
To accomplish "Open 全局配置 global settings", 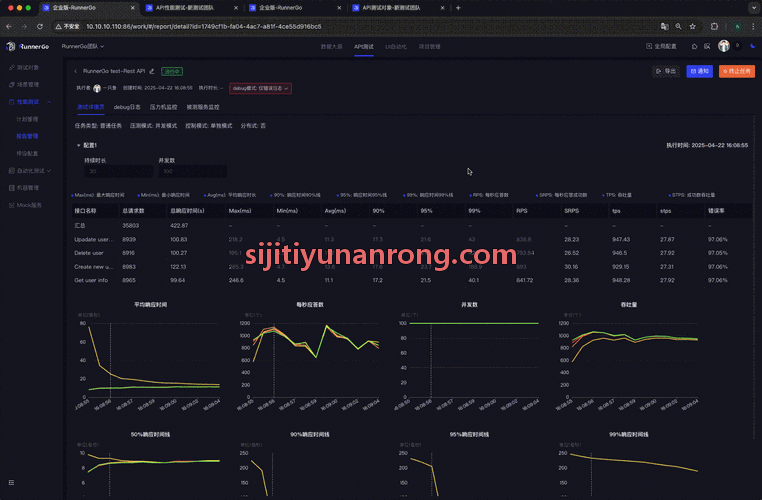I will click(661, 47).
